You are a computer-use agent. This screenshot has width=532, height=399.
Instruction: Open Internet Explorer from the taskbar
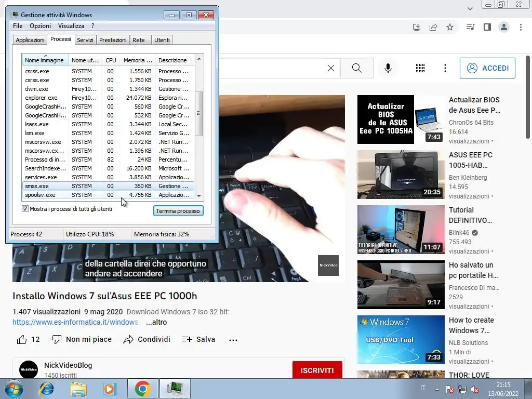(x=46, y=389)
